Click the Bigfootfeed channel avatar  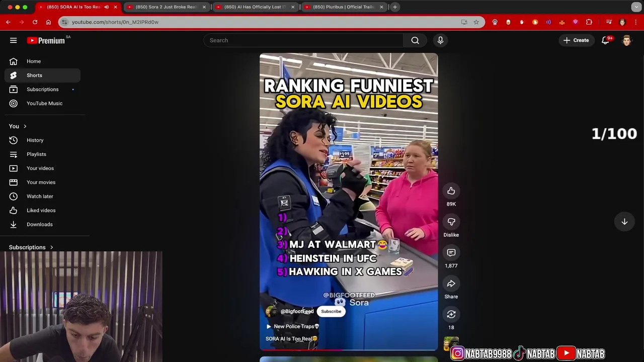tap(271, 311)
